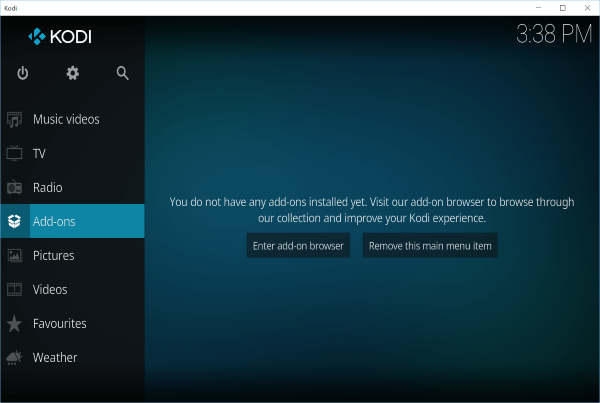
Task: Select the Pictures icon in the sidebar
Action: 15,256
